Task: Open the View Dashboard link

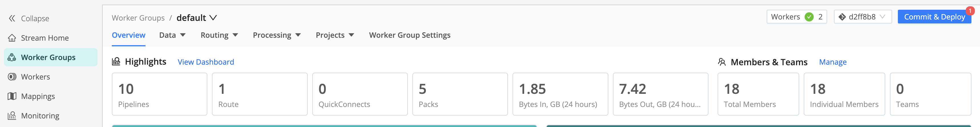Action: (205, 62)
